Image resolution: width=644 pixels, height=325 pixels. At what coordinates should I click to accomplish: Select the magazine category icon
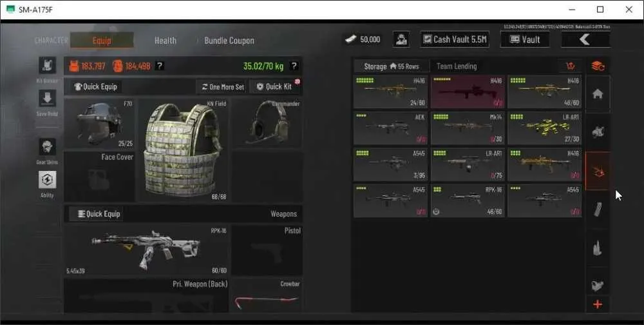[x=598, y=209]
